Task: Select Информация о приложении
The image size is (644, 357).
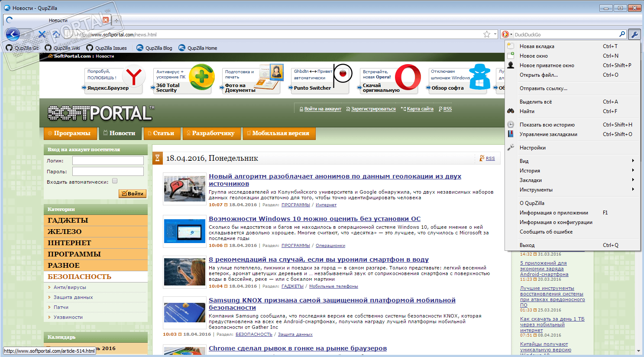Action: click(573, 213)
